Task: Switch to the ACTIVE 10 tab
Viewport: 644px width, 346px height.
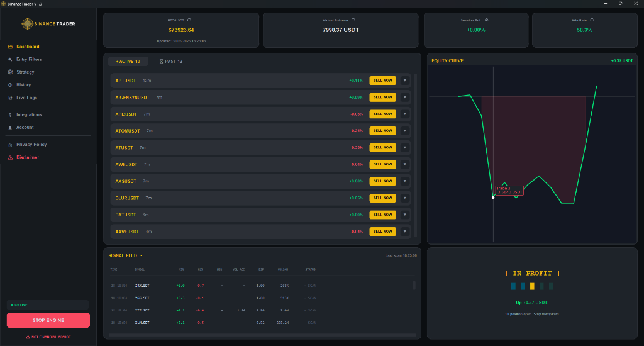Action: tap(128, 61)
